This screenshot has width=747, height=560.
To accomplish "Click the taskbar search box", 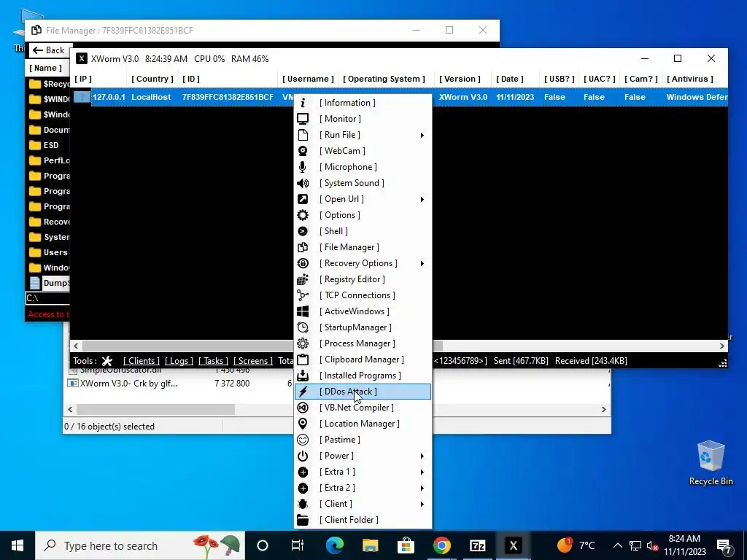I will pyautogui.click(x=140, y=545).
